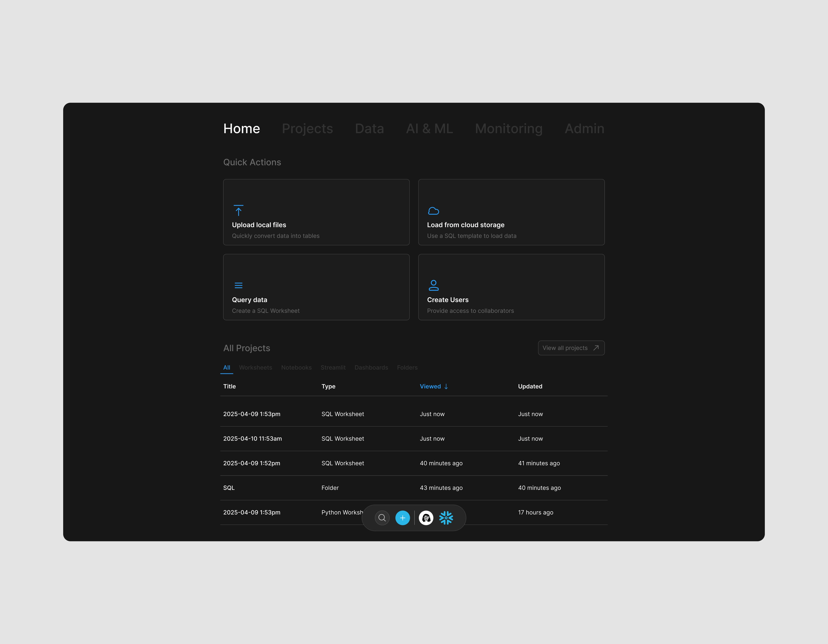
Task: Click the worksheet lines icon on Query data
Action: tap(238, 285)
